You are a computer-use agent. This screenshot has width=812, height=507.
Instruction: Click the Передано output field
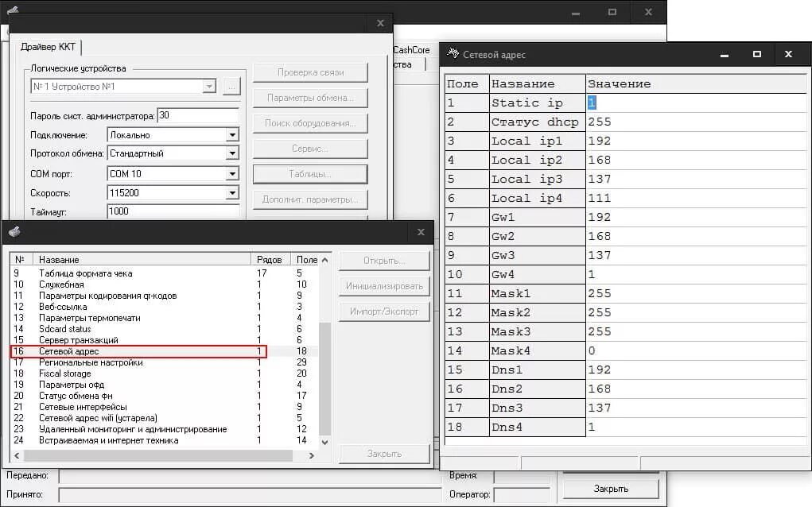pos(250,475)
